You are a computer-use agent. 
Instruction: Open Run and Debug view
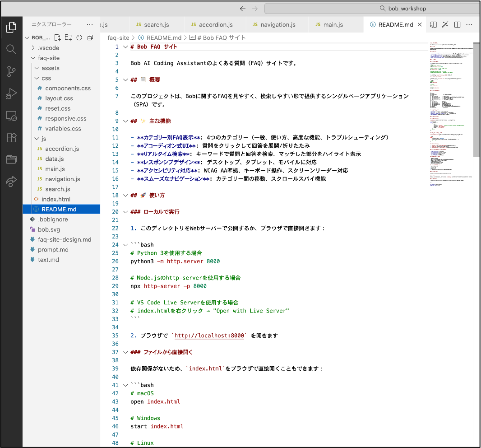[x=11, y=93]
